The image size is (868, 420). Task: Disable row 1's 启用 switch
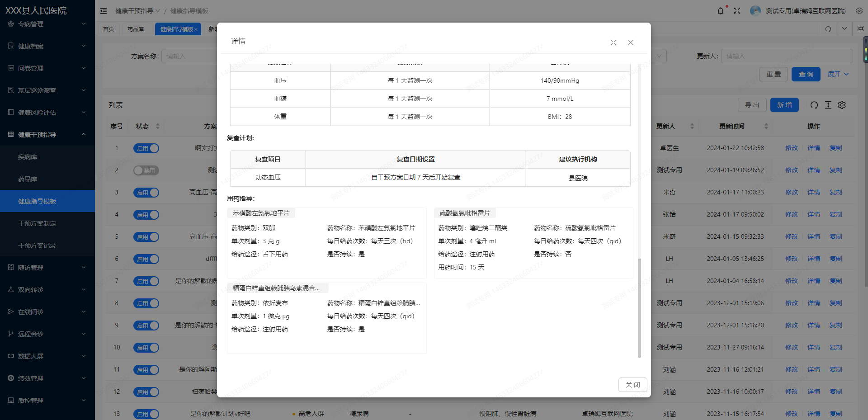pos(146,148)
